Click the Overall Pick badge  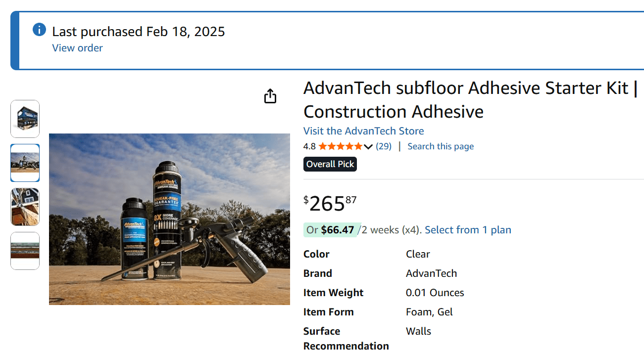[330, 164]
